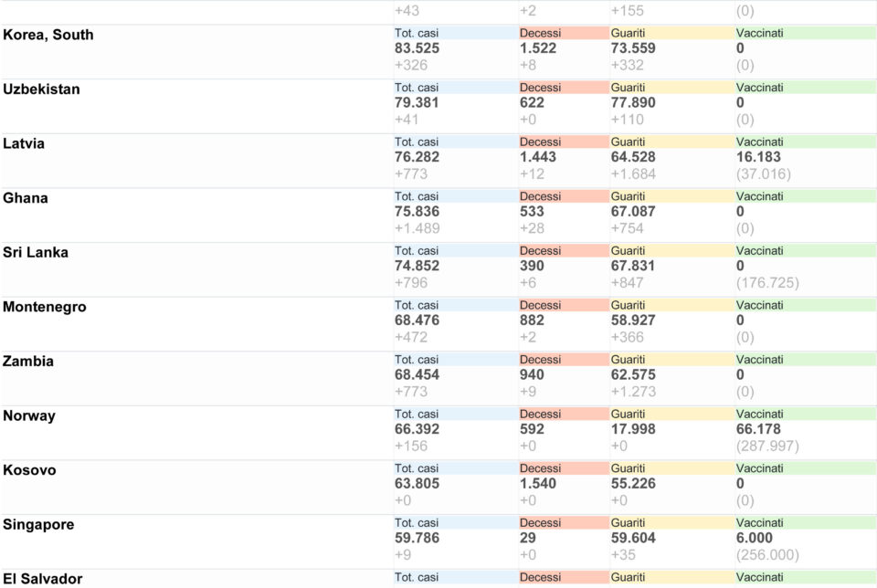Select Sri Lanka's vaccination doses (176.725)
Viewport: 877px width, 588px height.
click(766, 283)
